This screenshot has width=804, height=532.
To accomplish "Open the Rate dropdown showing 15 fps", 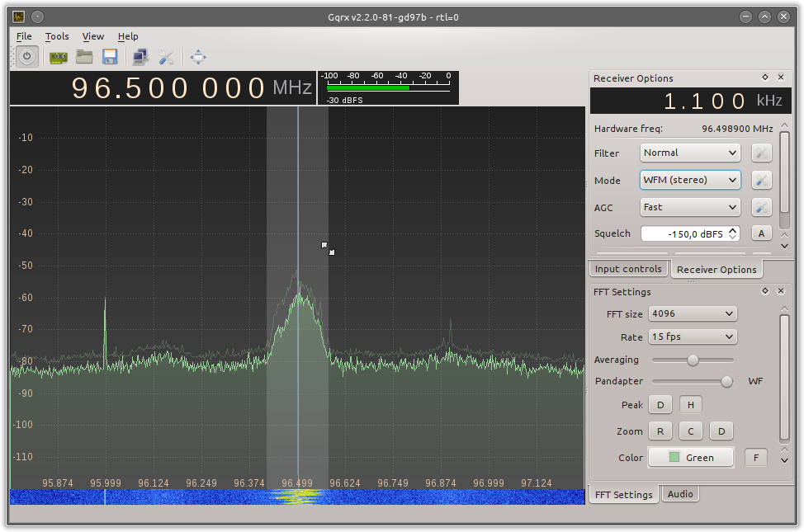I will 692,336.
